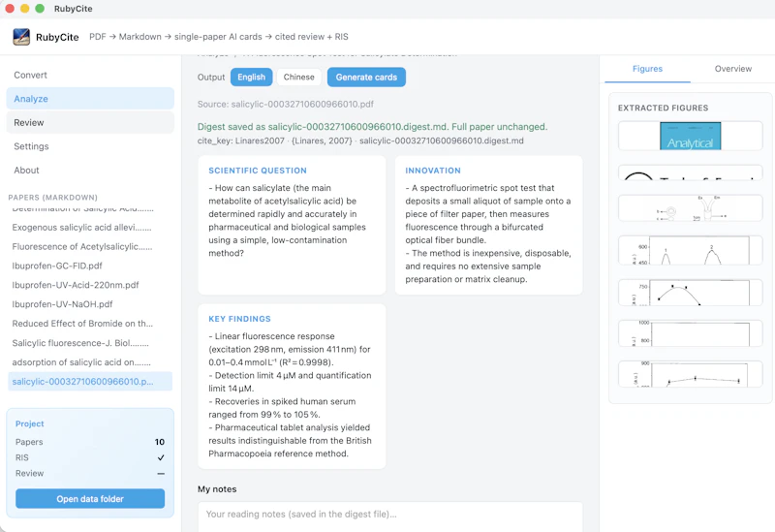Screen dimensions: 775x532
Task: Click the cite_key Linares2007 line
Action: click(x=360, y=141)
